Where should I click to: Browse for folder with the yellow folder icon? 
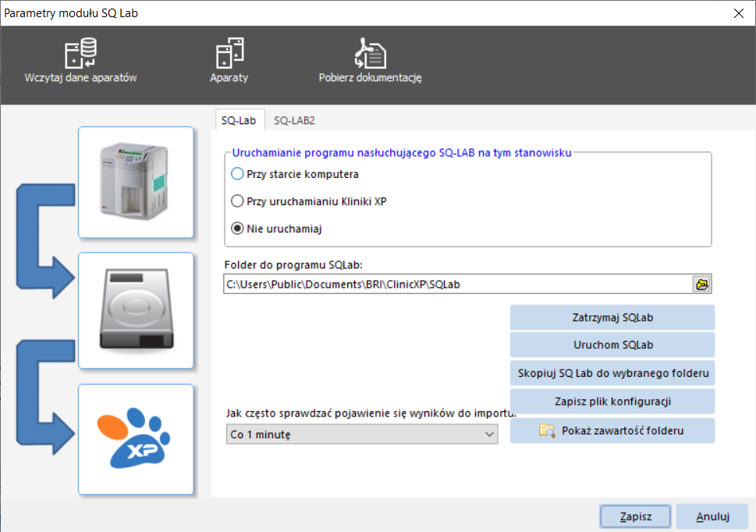pyautogui.click(x=702, y=284)
